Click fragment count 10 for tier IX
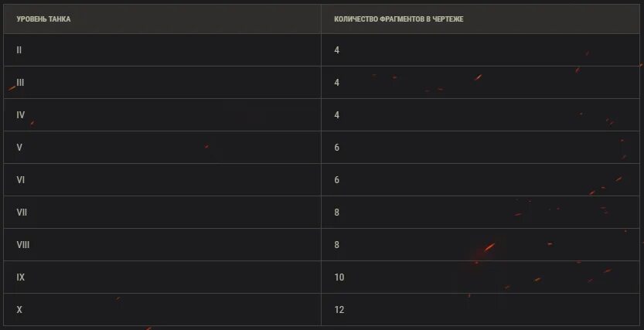This screenshot has height=330, width=644. pyautogui.click(x=339, y=277)
